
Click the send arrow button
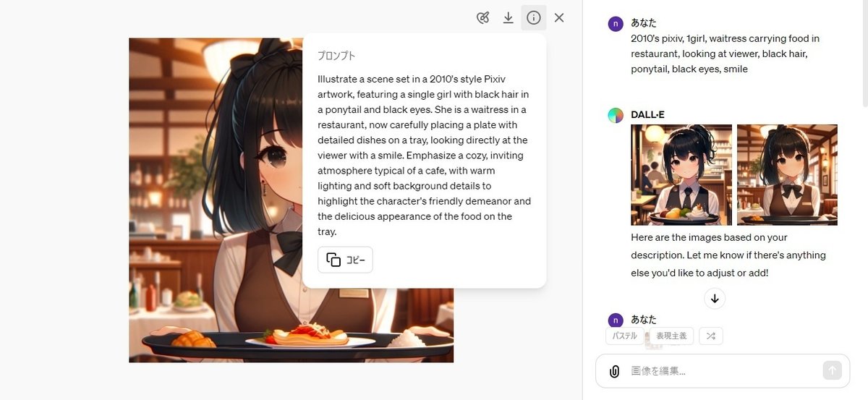click(832, 371)
